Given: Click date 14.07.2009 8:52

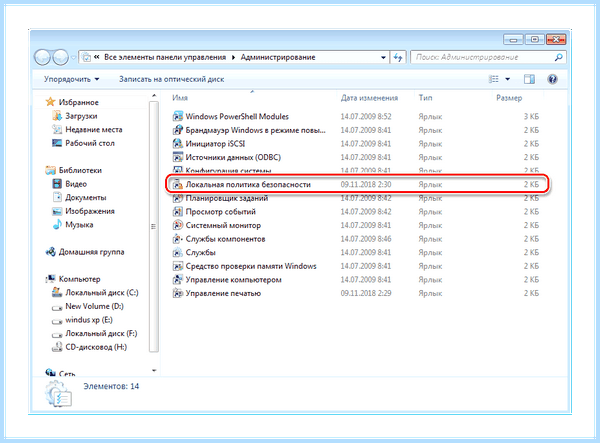Looking at the screenshot, I should click(x=366, y=116).
